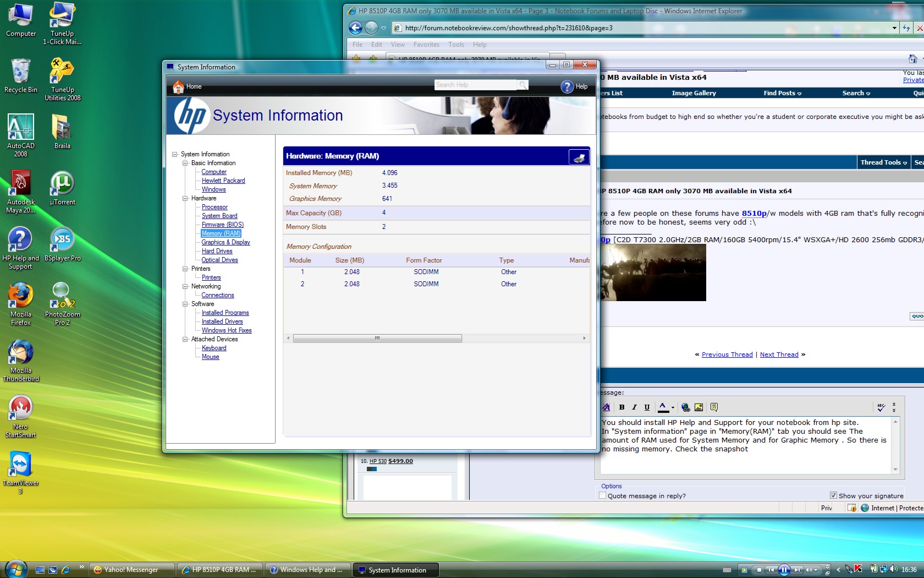The width and height of the screenshot is (924, 578).
Task: Collapse the Attached Devices tree node
Action: 185,339
